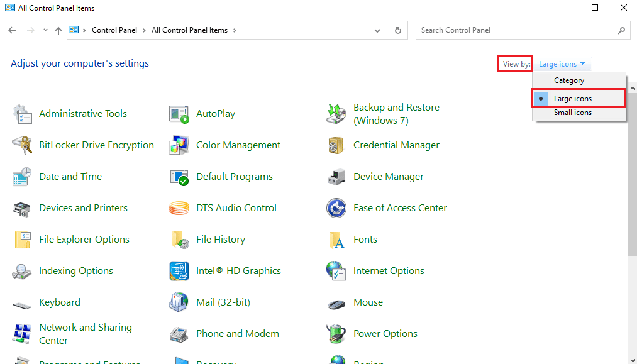The image size is (637, 364).
Task: Open recent locations dropdown arrow
Action: (45, 30)
